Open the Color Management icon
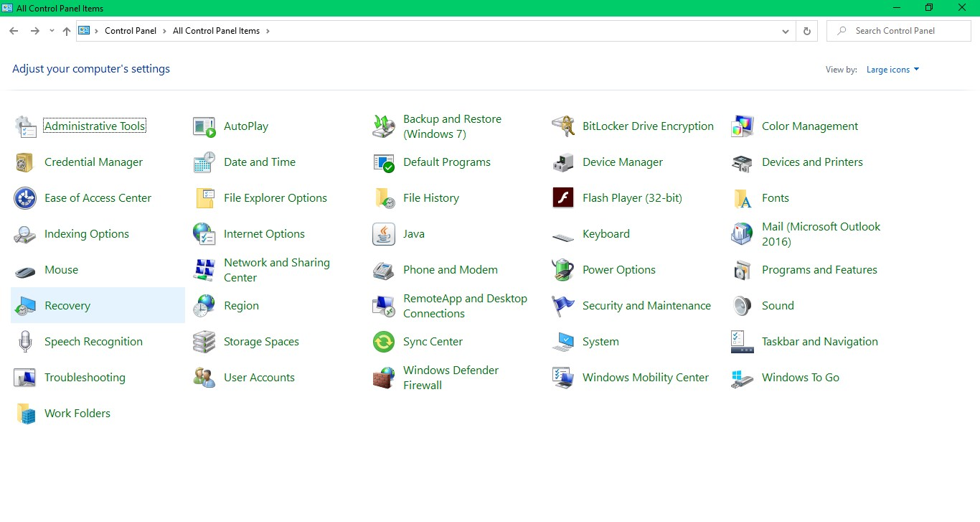This screenshot has width=980, height=522. (743, 126)
